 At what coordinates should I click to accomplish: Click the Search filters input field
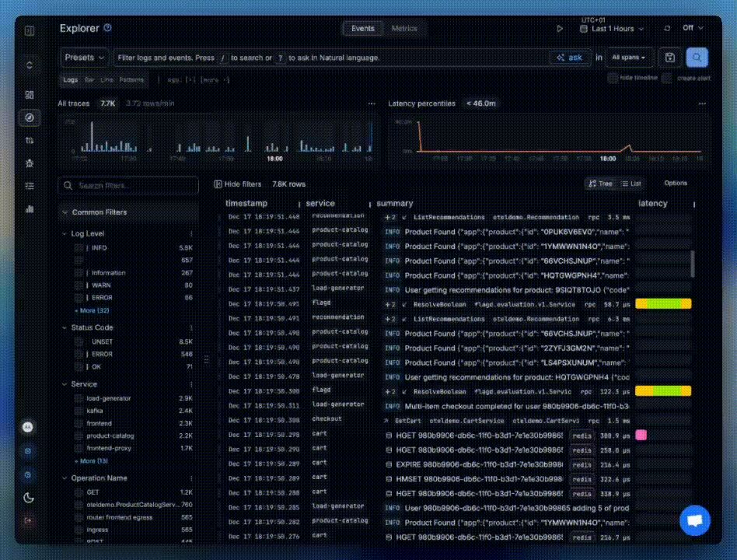point(127,186)
